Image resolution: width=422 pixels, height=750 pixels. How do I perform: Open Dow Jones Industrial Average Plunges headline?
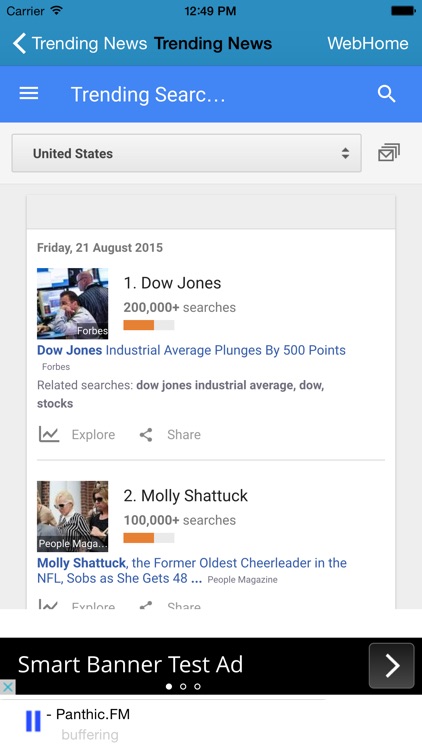pyautogui.click(x=191, y=350)
